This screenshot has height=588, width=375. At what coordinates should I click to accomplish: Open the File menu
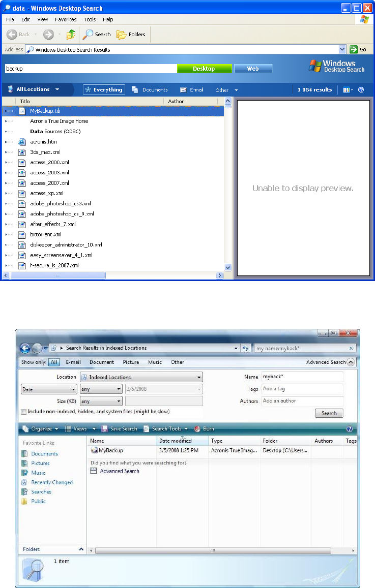pos(10,19)
